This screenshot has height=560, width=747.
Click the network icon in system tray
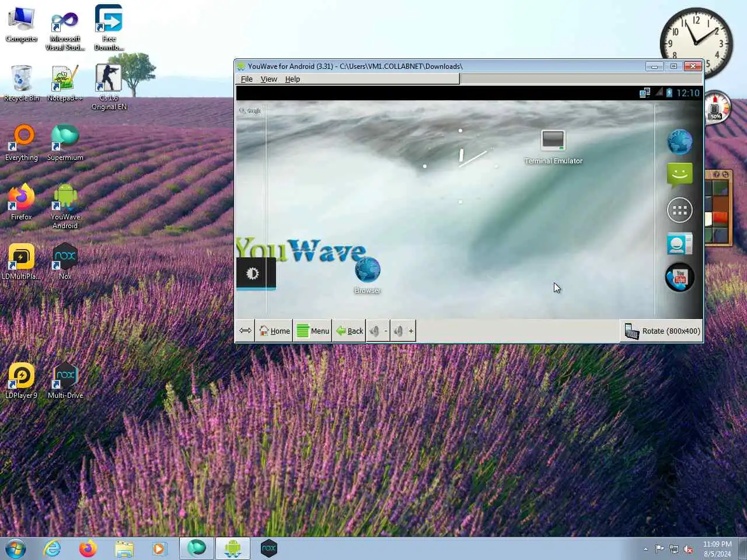674,549
